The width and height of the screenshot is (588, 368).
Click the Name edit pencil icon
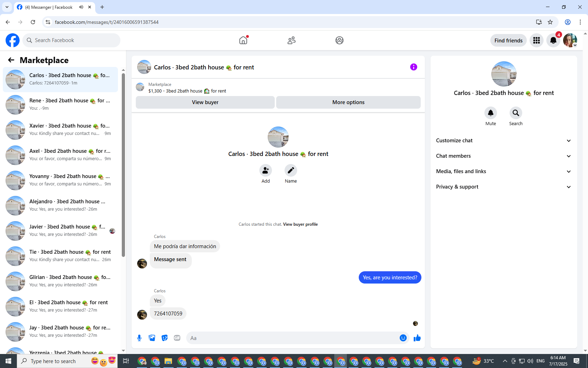pyautogui.click(x=291, y=170)
